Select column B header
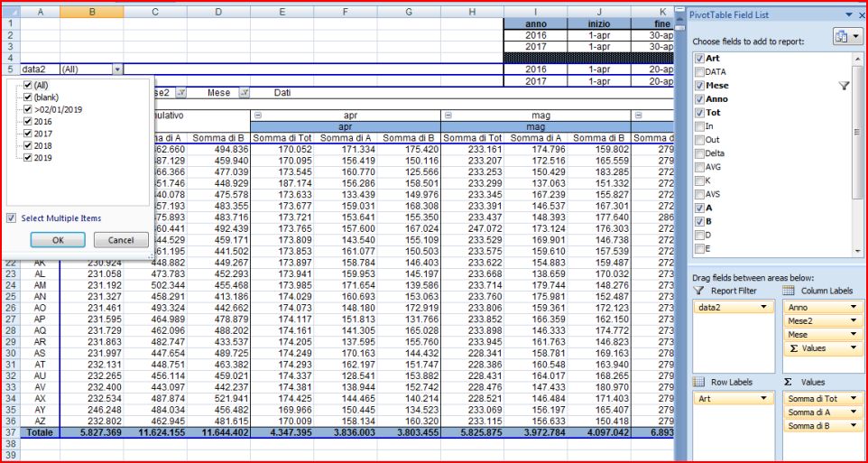The image size is (868, 463). pyautogui.click(x=91, y=12)
